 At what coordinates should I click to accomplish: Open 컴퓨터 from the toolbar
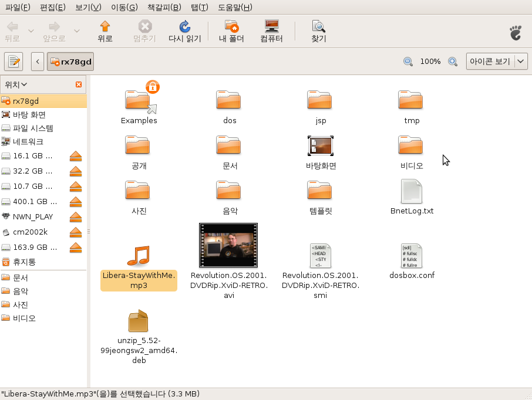271,31
